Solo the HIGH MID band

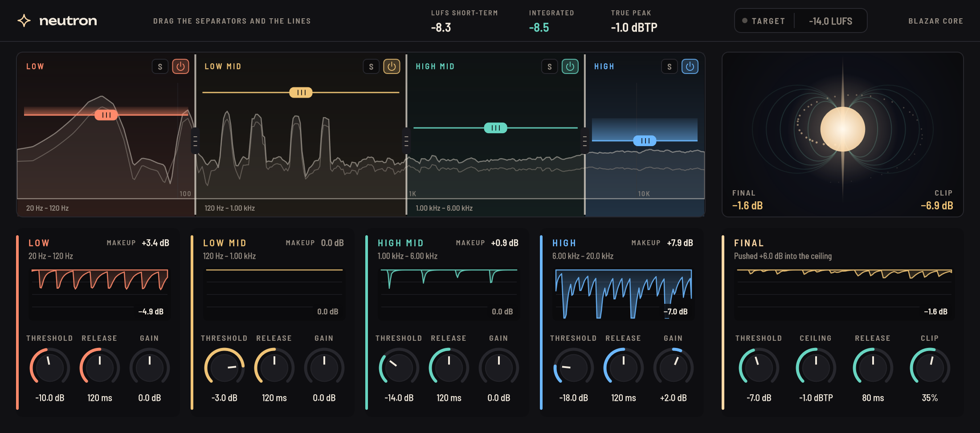(550, 66)
